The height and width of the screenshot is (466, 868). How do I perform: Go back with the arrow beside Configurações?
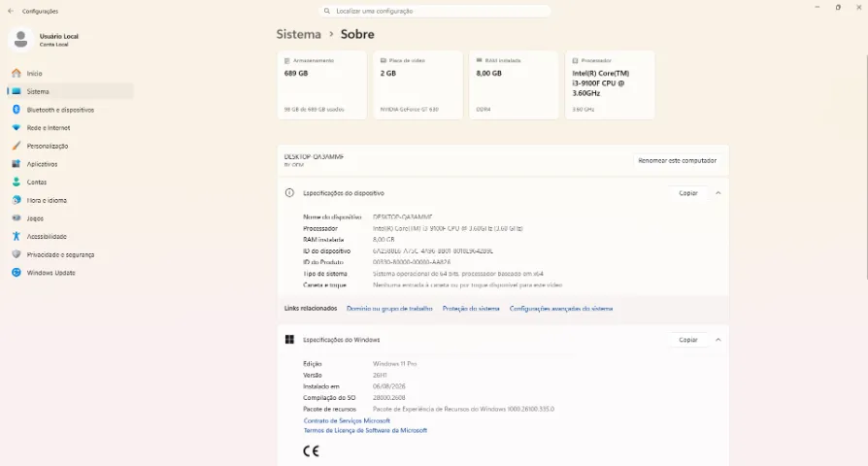click(11, 11)
